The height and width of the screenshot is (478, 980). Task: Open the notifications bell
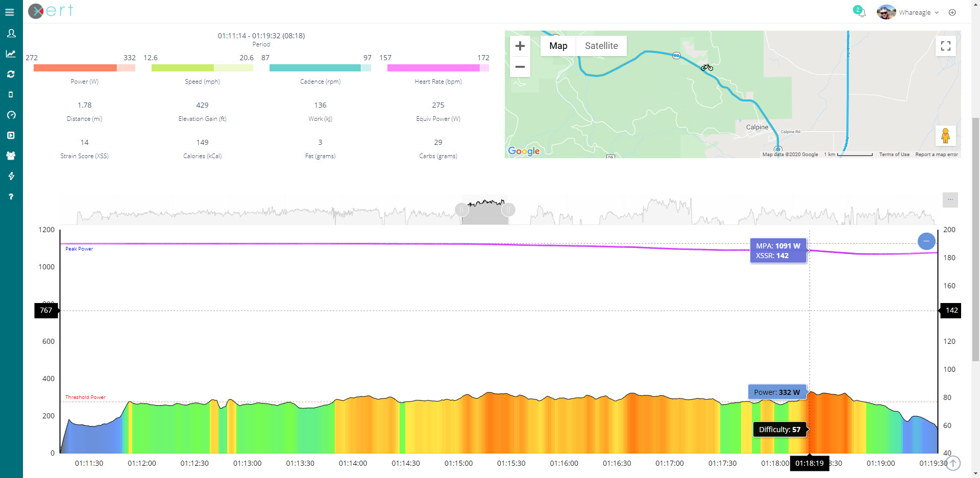pos(862,12)
